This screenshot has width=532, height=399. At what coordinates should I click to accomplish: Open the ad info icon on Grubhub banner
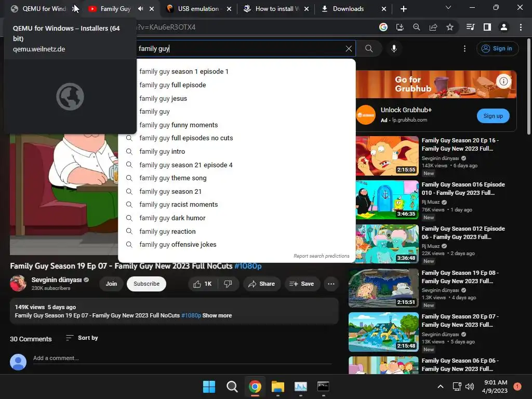click(x=504, y=81)
